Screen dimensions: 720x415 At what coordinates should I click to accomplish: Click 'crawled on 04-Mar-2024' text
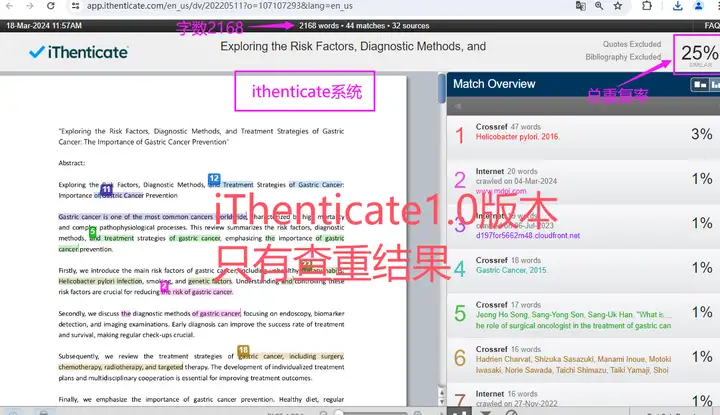coord(516,181)
